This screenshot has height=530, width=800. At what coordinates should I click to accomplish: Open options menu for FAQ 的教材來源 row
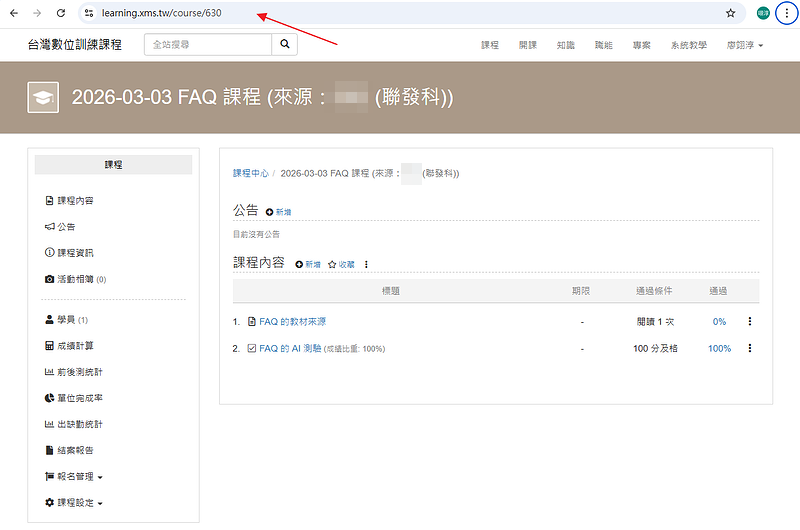tap(749, 322)
